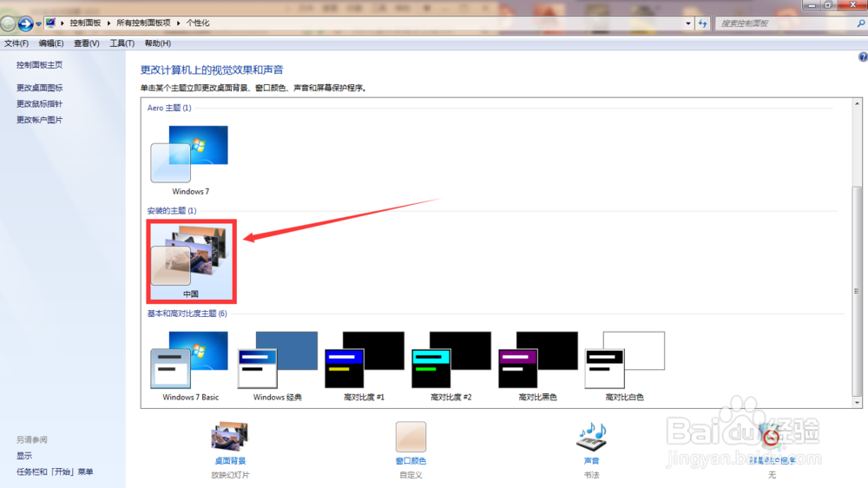Image resolution: width=868 pixels, height=488 pixels.
Task: Open 显示 under see also
Action: pos(24,456)
